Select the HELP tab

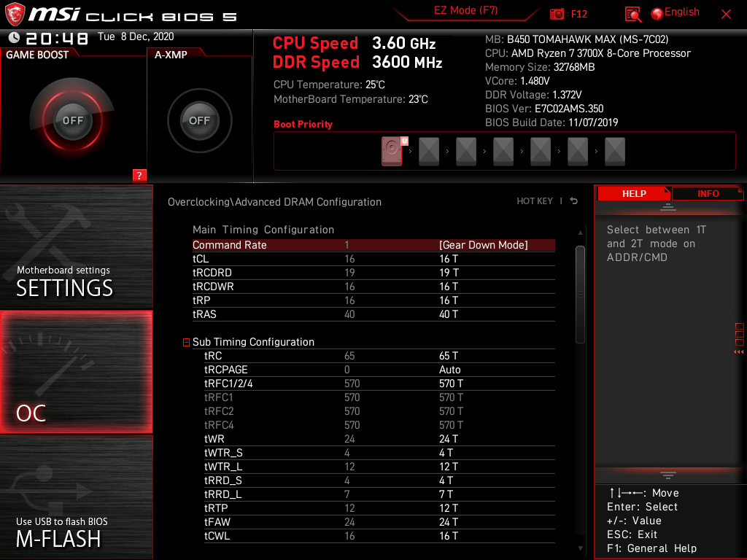pos(633,193)
